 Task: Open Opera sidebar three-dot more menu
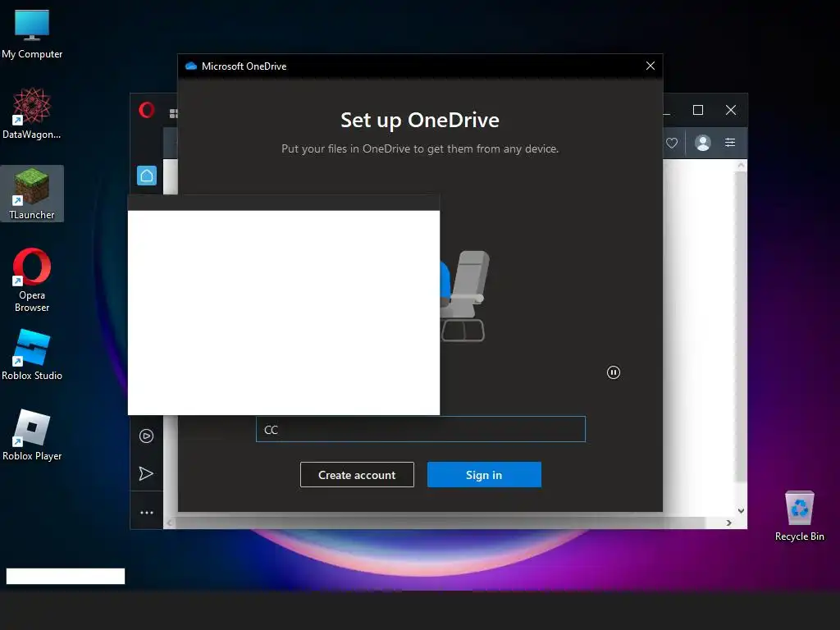click(x=147, y=513)
